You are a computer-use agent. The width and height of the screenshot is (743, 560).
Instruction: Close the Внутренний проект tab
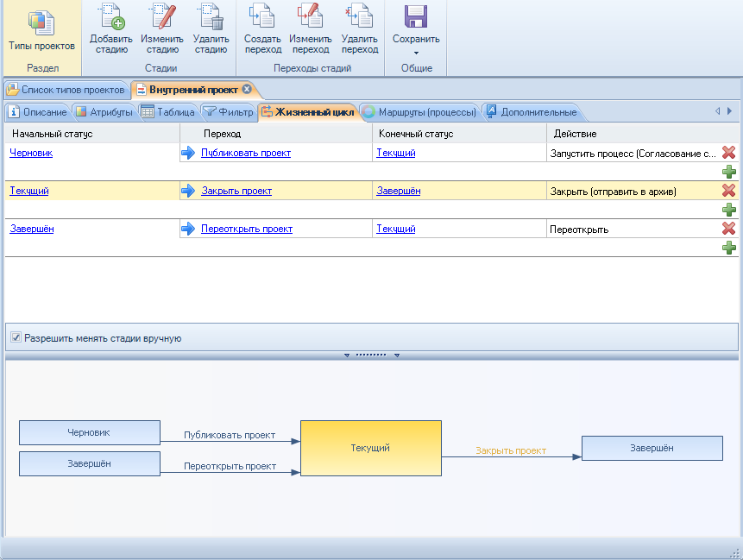[247, 89]
